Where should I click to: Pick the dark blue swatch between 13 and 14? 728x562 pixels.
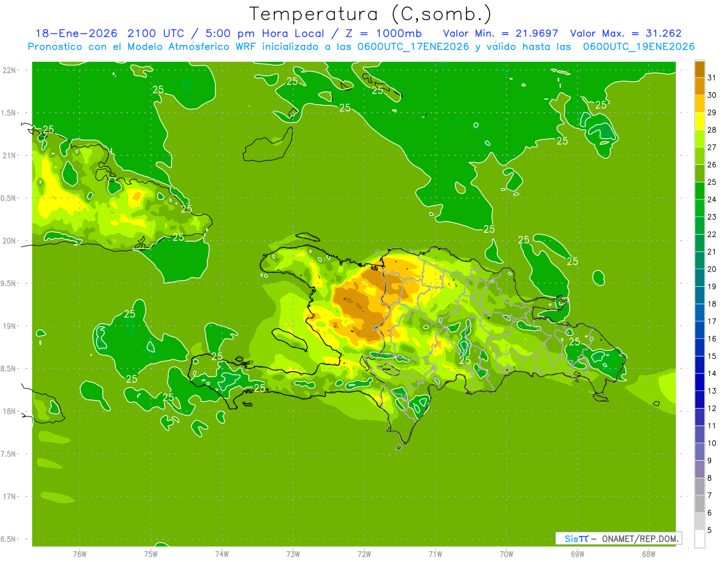(x=700, y=382)
